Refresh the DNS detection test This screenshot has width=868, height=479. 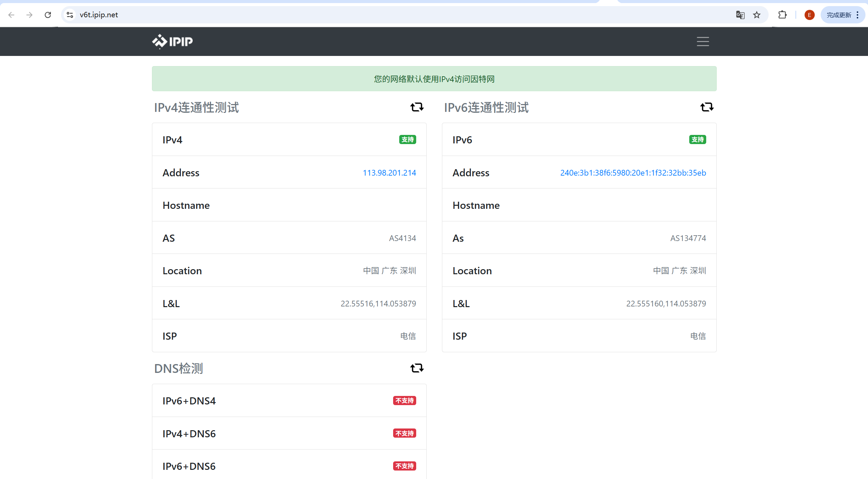point(417,368)
